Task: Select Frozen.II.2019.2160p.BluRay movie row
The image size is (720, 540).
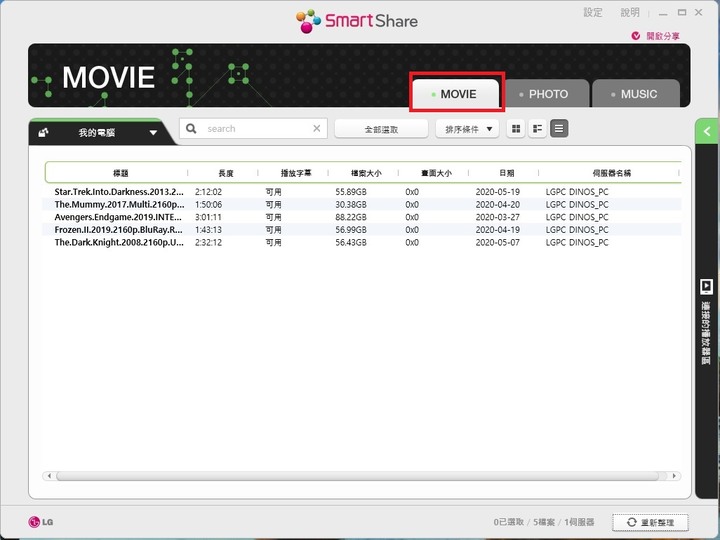Action: (x=362, y=230)
